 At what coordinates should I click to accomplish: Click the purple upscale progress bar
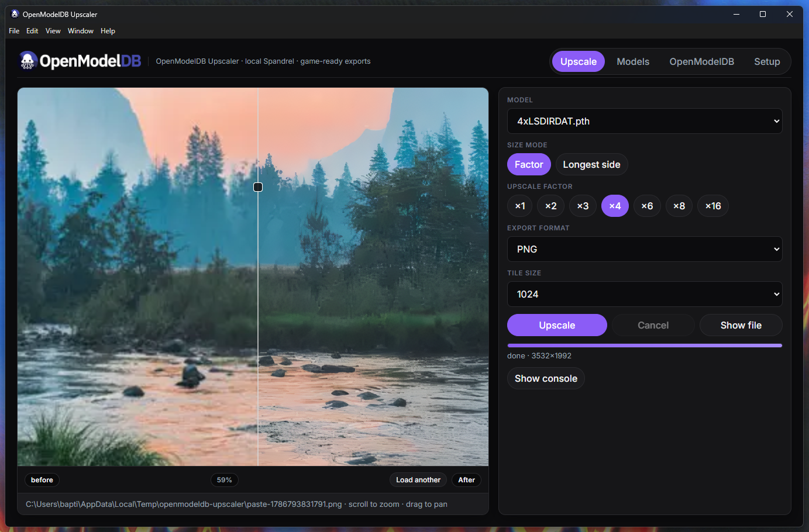645,346
